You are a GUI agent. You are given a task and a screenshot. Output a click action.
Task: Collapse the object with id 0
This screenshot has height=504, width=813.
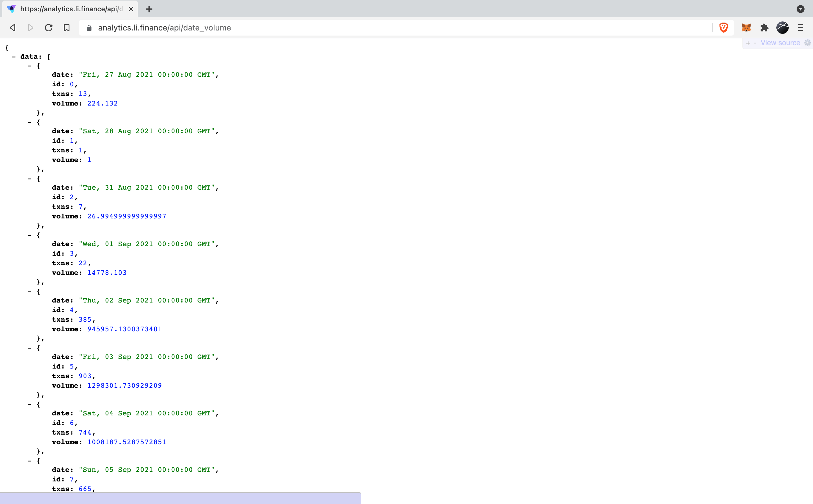click(x=30, y=66)
